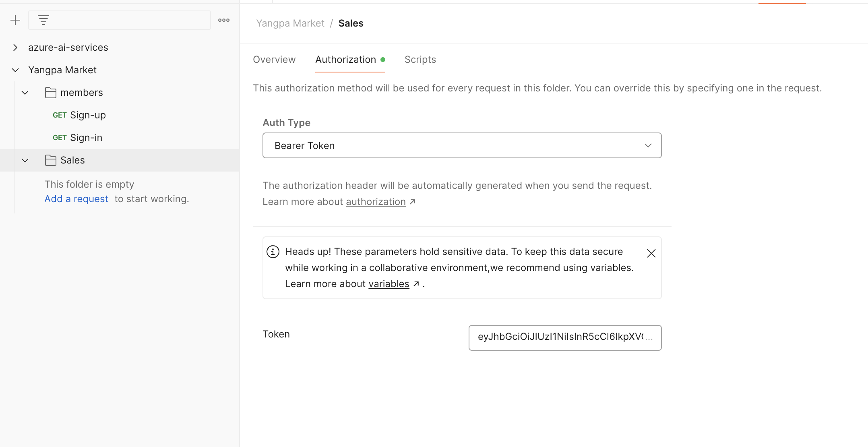868x447 pixels.
Task: Switch to the Overview tab
Action: [x=274, y=60]
